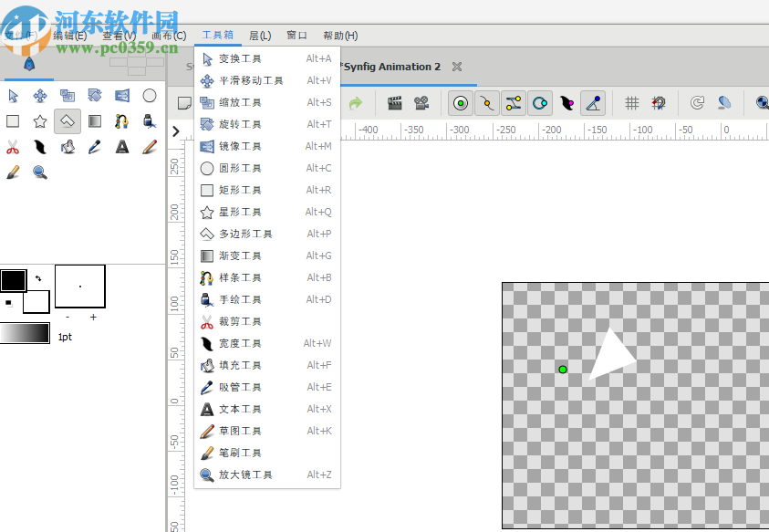Click the circular refresh button in the toolbar

(698, 102)
